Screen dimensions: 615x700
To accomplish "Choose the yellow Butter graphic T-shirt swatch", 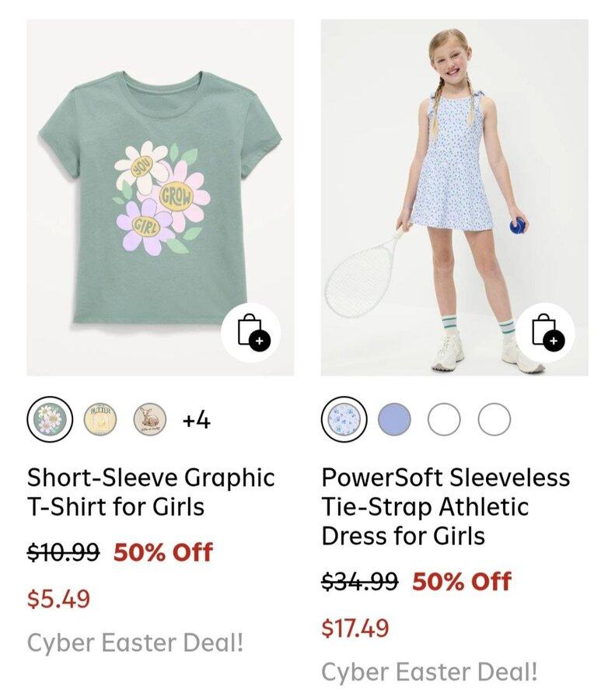I will (100, 420).
